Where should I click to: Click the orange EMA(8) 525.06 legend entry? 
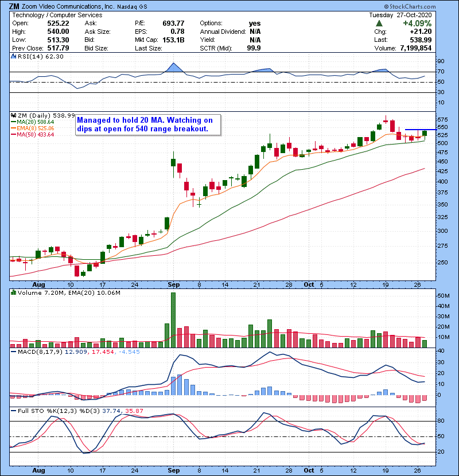point(33,128)
